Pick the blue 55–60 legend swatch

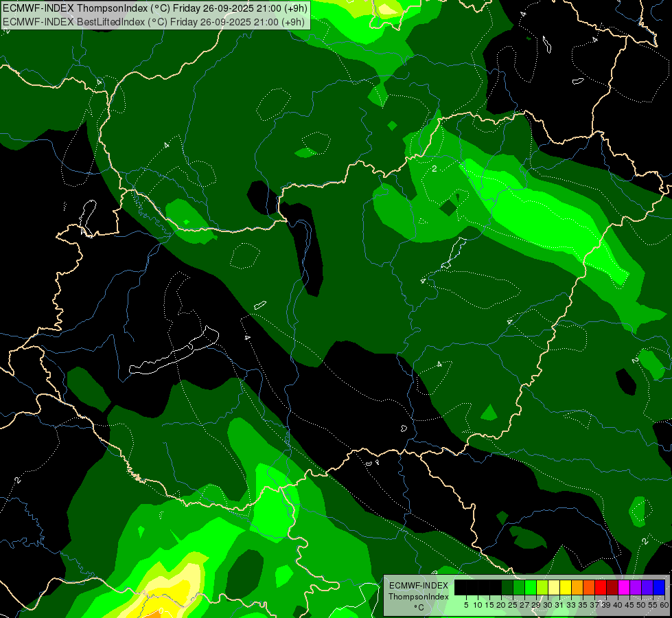(659, 587)
